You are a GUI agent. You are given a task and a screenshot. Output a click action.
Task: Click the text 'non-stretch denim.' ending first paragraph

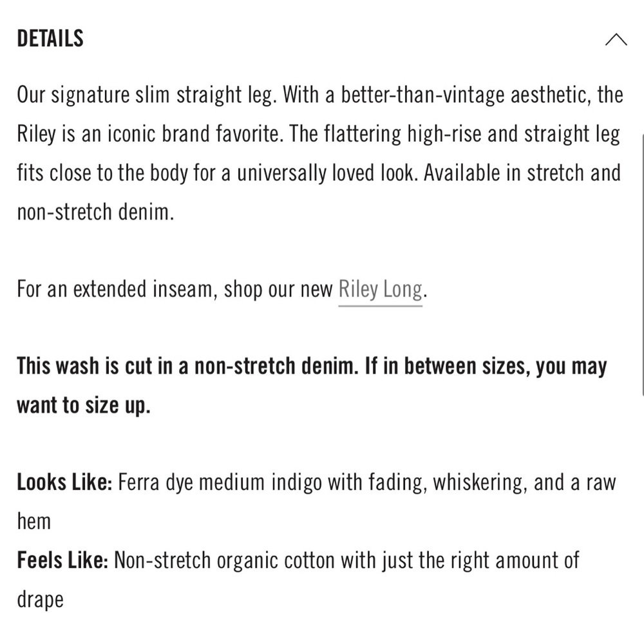tap(96, 213)
